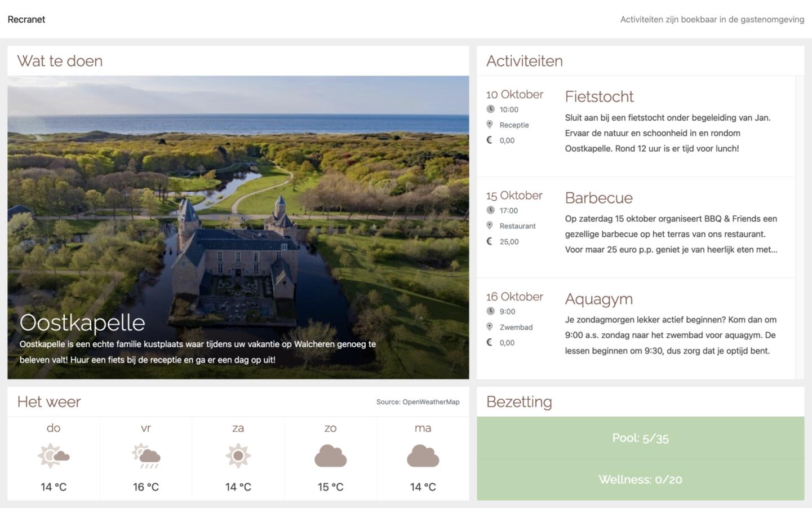This screenshot has width=812, height=508.
Task: Open the Fietstocht activity title
Action: [599, 96]
